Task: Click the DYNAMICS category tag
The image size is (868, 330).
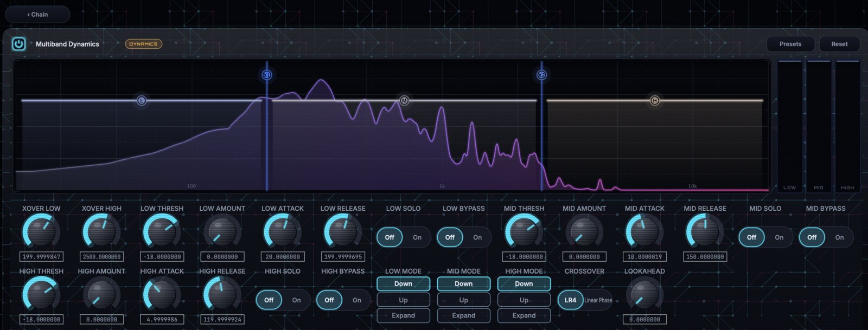Action: coord(144,44)
